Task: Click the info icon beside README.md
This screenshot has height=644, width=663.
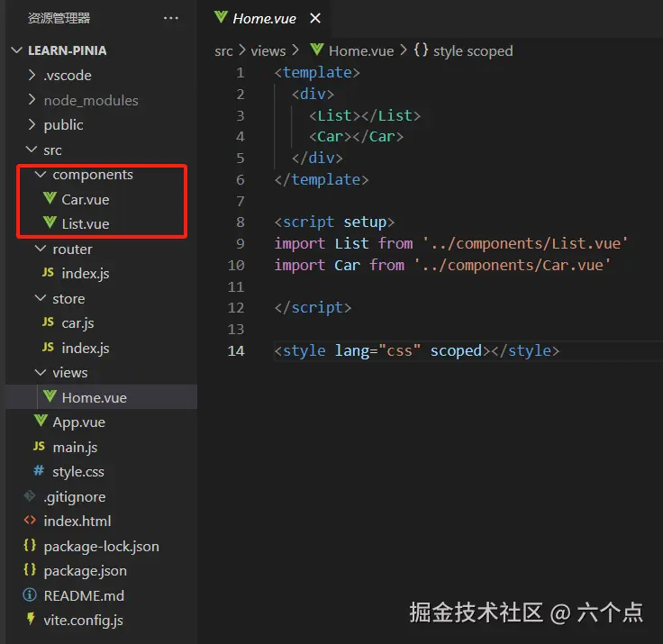Action: pyautogui.click(x=30, y=595)
